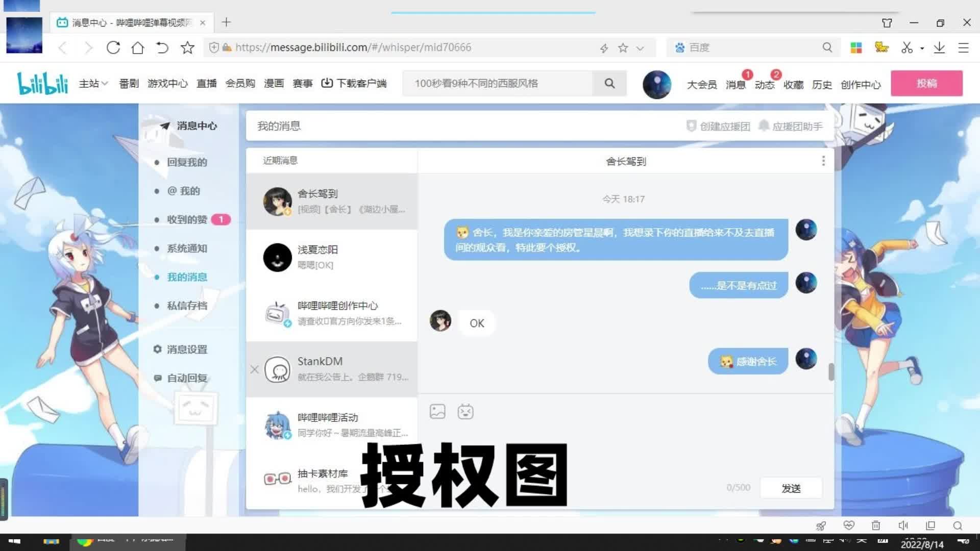Toggle 回复我的 notification filter
Image resolution: width=980 pixels, height=551 pixels.
[187, 161]
